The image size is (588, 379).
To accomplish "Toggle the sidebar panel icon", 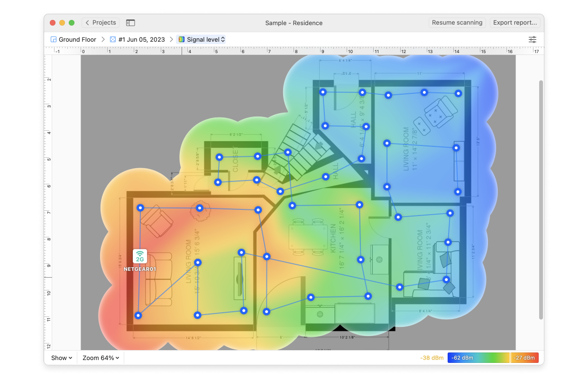I will click(x=130, y=23).
